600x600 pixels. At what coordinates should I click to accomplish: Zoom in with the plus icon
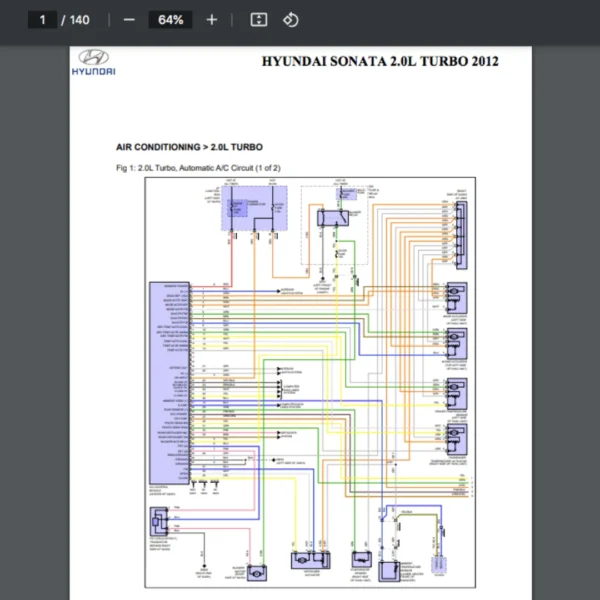[x=211, y=20]
